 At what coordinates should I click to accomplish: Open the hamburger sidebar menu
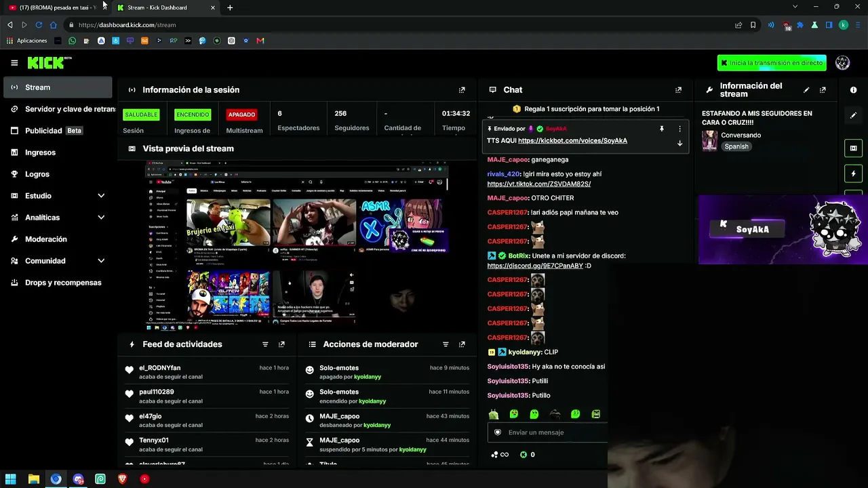pos(14,63)
